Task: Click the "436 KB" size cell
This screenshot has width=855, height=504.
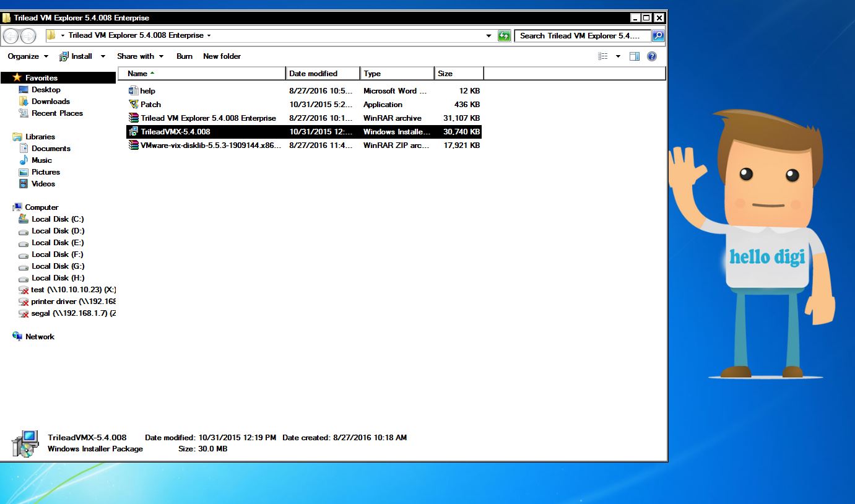Action: pyautogui.click(x=467, y=105)
